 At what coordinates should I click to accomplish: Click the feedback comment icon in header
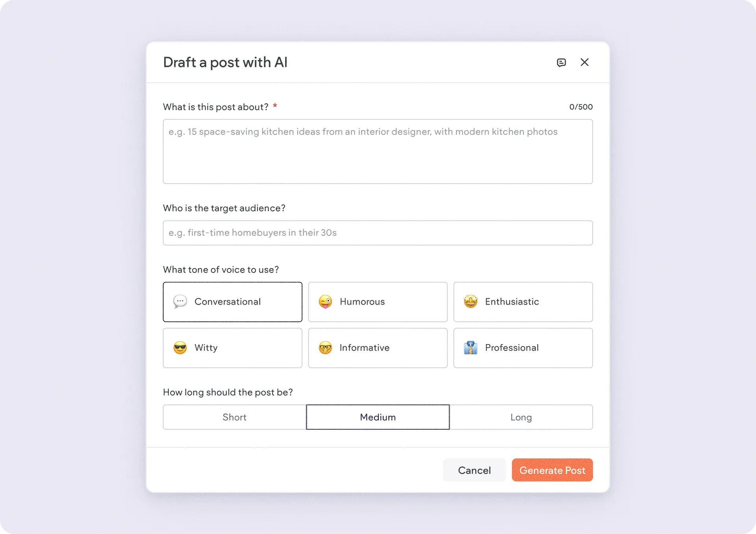point(561,62)
